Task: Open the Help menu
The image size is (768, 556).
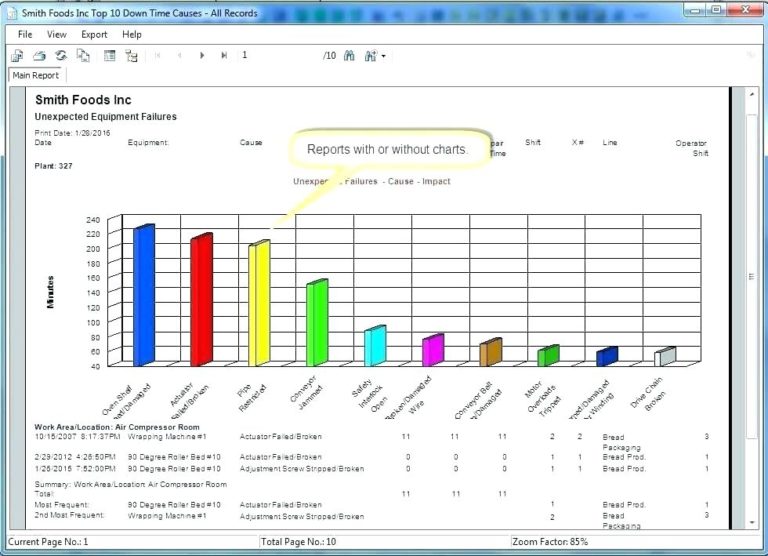Action: (132, 34)
